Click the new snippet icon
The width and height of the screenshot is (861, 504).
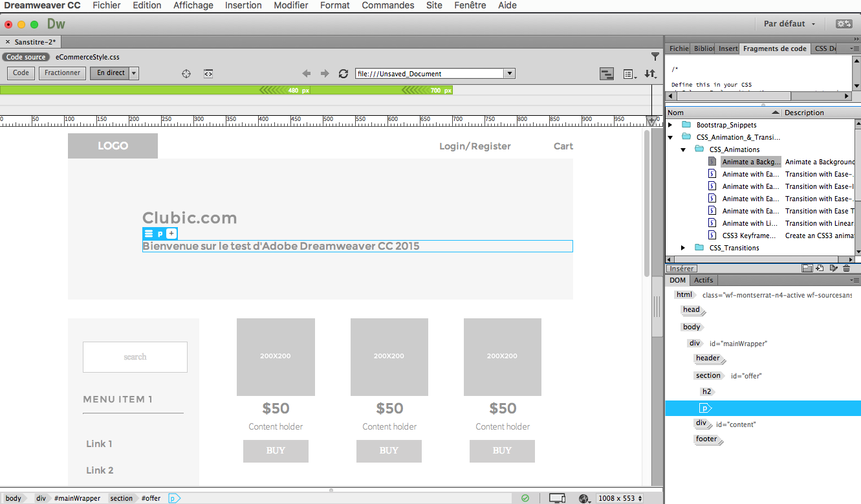coord(820,268)
